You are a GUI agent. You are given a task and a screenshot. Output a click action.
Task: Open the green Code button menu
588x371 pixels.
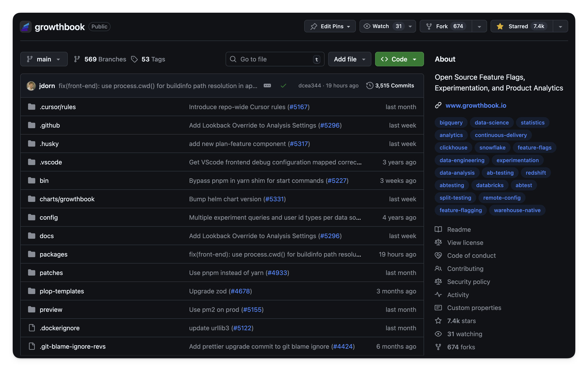pyautogui.click(x=399, y=59)
